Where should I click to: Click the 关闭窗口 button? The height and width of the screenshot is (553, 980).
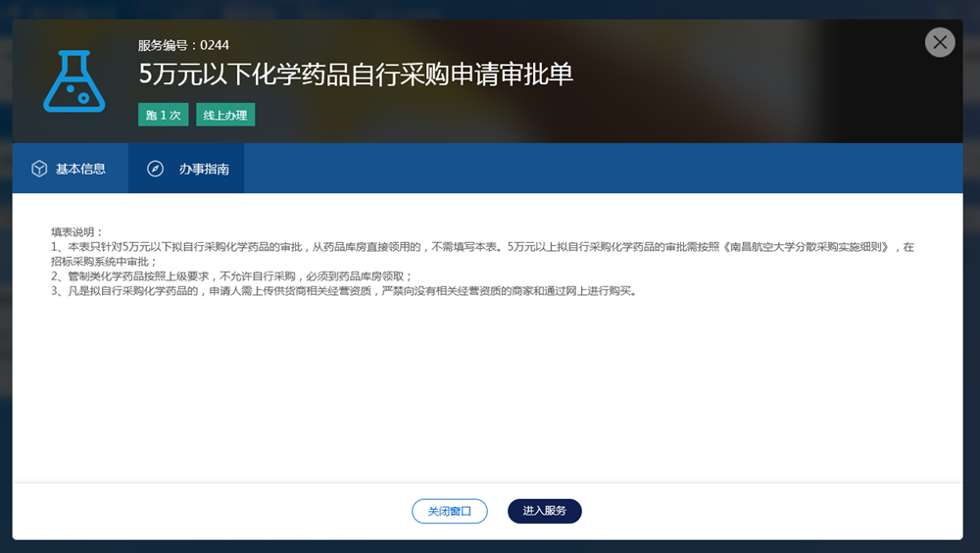click(x=450, y=511)
